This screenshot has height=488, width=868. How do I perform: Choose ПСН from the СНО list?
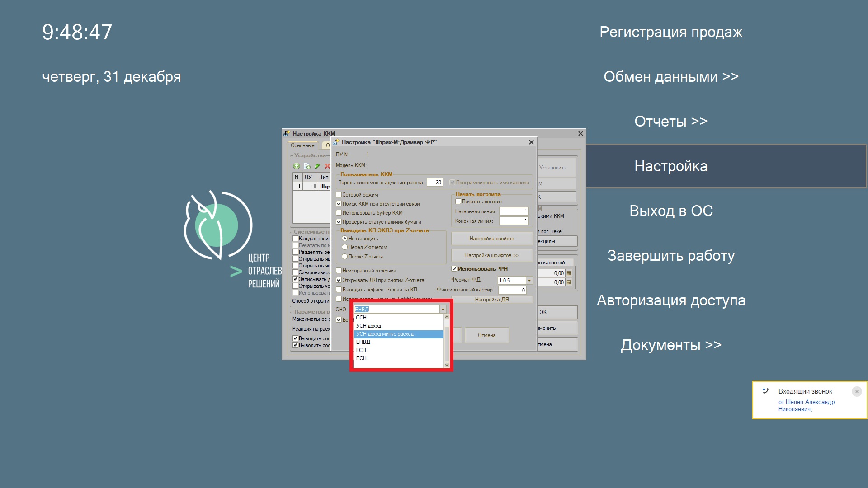click(x=398, y=358)
